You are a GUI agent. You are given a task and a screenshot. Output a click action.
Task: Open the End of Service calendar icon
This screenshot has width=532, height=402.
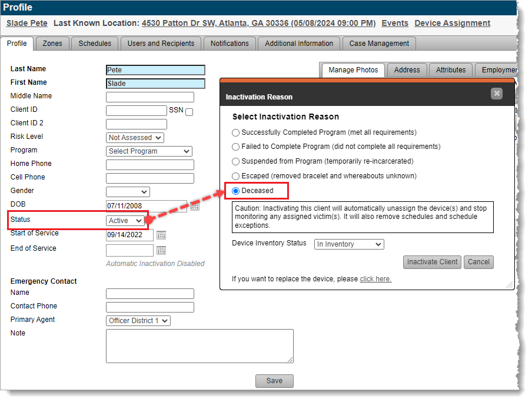[161, 251]
